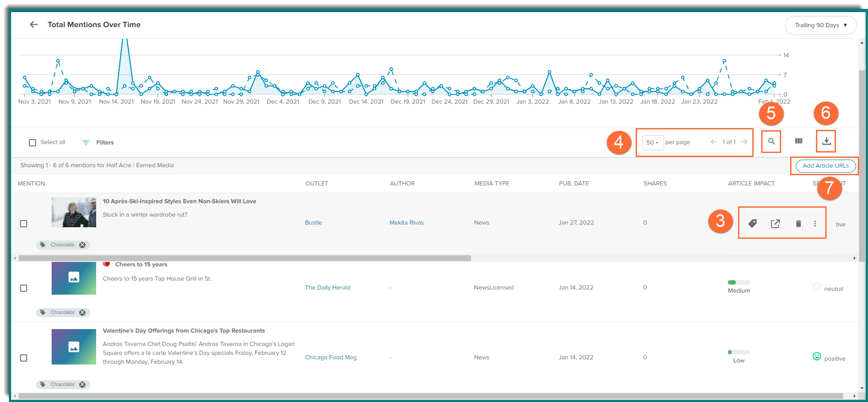Click the neutral sentiment face icon
The image size is (868, 402).
[817, 286]
